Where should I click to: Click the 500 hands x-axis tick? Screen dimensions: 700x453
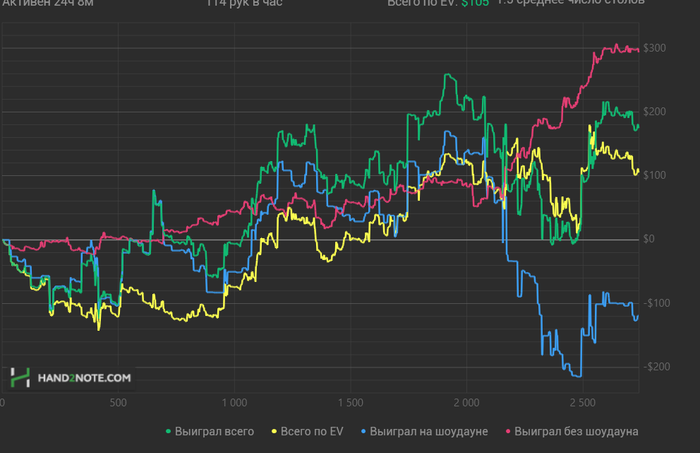coord(118,403)
